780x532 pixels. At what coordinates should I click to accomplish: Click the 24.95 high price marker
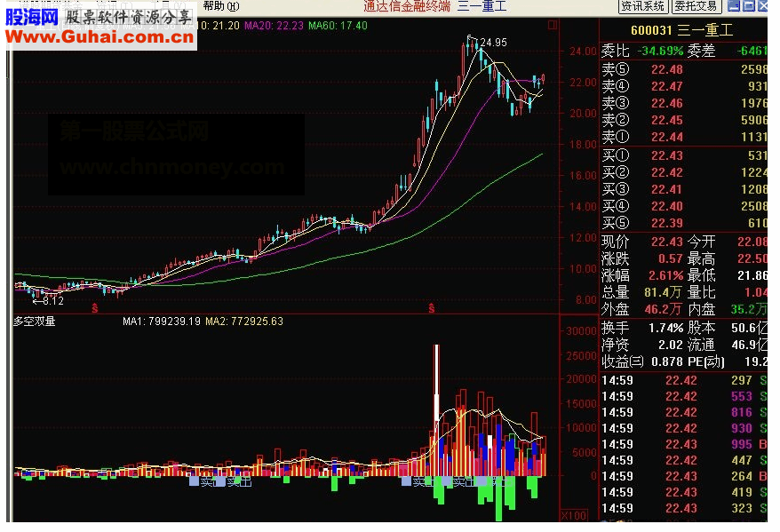pos(493,43)
